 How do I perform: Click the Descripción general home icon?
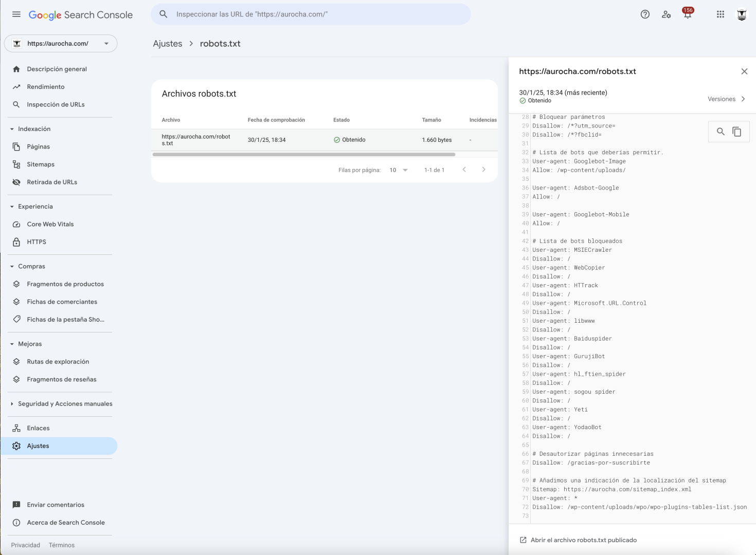coord(16,69)
